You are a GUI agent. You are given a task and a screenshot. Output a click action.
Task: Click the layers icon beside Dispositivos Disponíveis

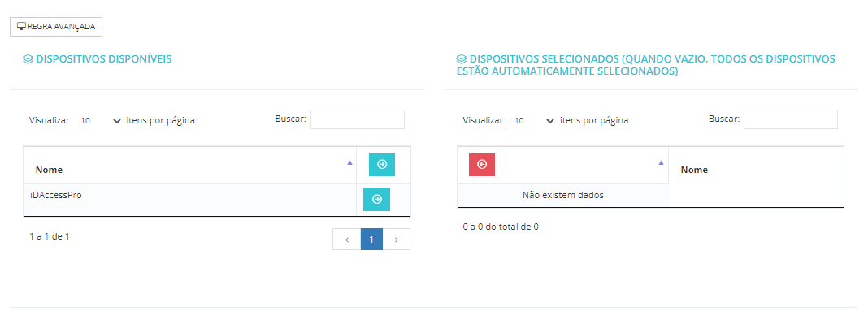point(28,59)
